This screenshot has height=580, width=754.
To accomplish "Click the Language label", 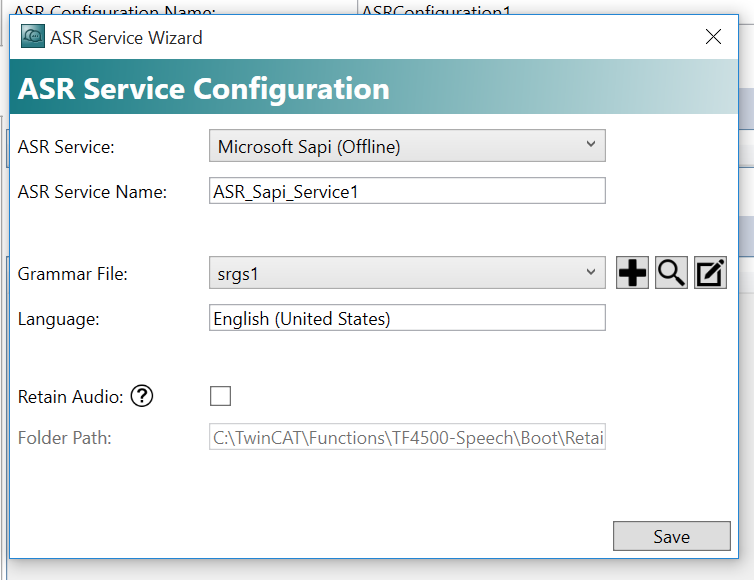I will coord(59,319).
